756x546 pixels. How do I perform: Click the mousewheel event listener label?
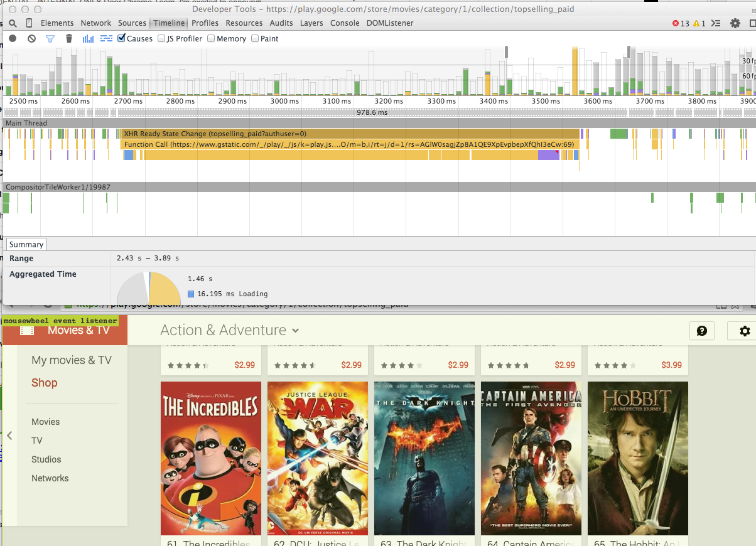60,321
